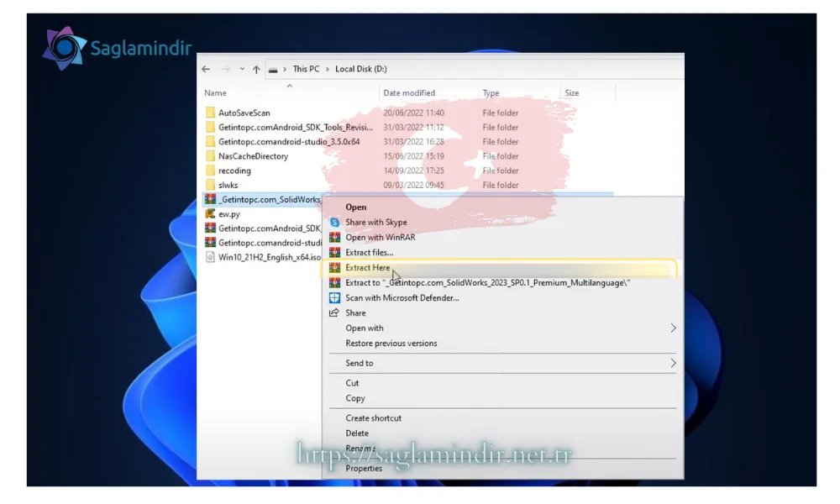
Task: Click date 20/06/2022 11:40 of AutoSaveScan
Action: coord(413,113)
